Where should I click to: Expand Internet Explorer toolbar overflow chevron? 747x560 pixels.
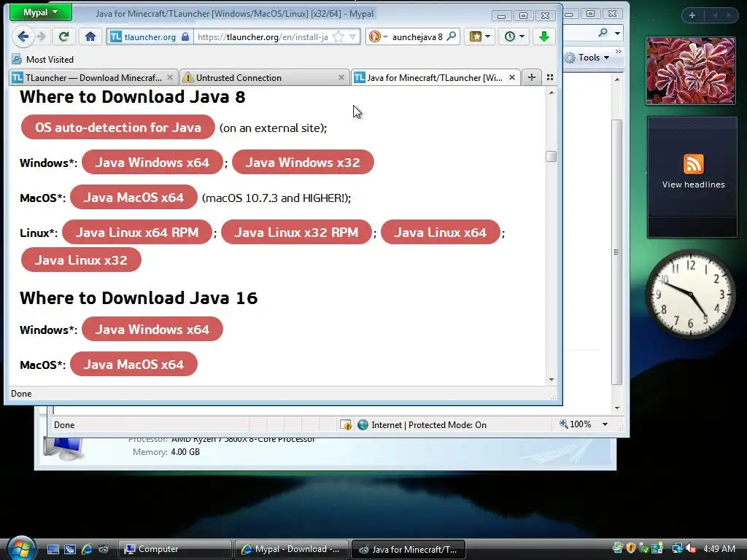click(x=619, y=51)
